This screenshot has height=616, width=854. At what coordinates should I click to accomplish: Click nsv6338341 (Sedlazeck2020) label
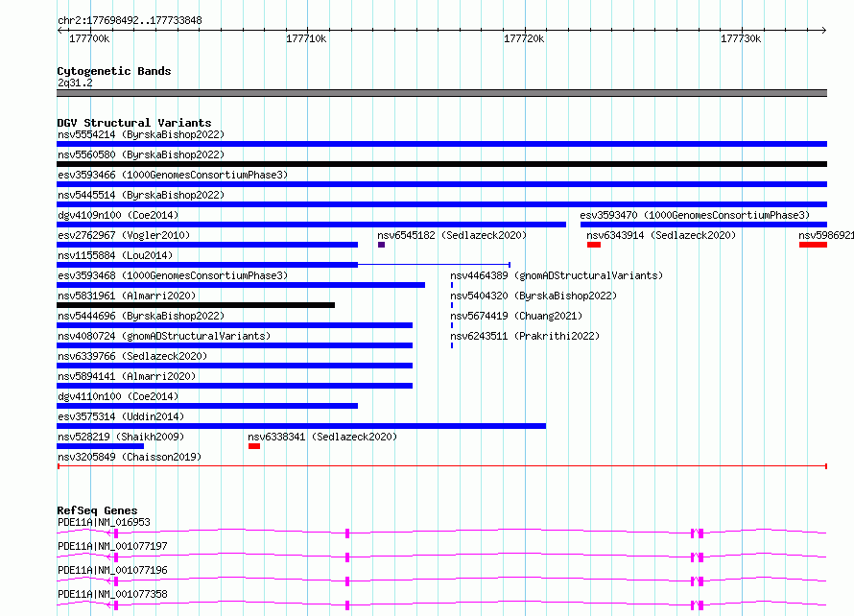[x=322, y=437]
